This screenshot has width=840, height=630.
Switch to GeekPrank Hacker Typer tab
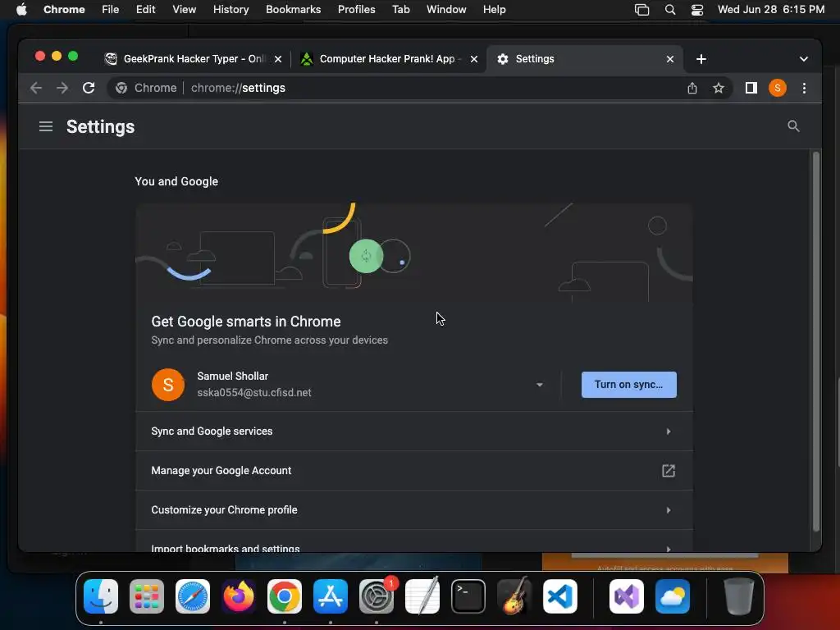[192, 59]
